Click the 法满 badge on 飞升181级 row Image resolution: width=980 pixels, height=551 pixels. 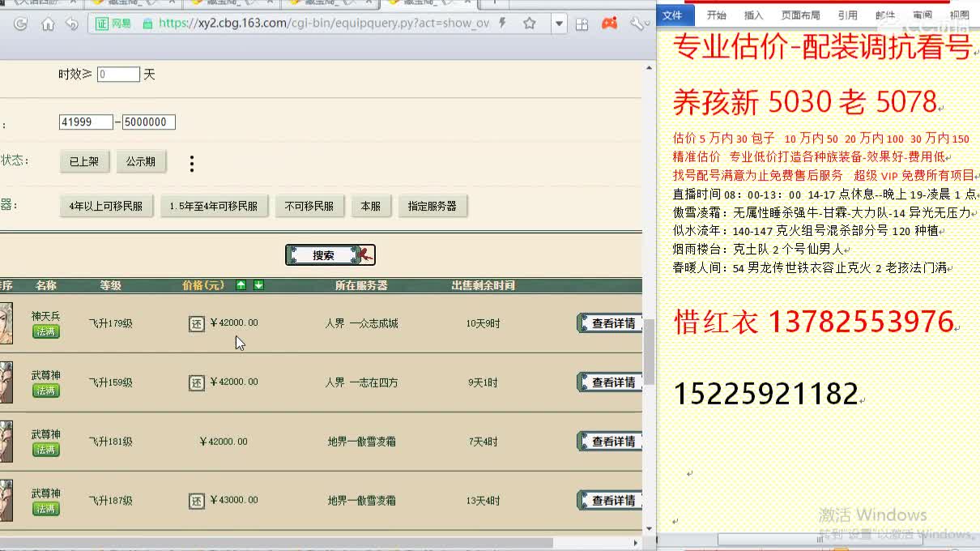[46, 450]
